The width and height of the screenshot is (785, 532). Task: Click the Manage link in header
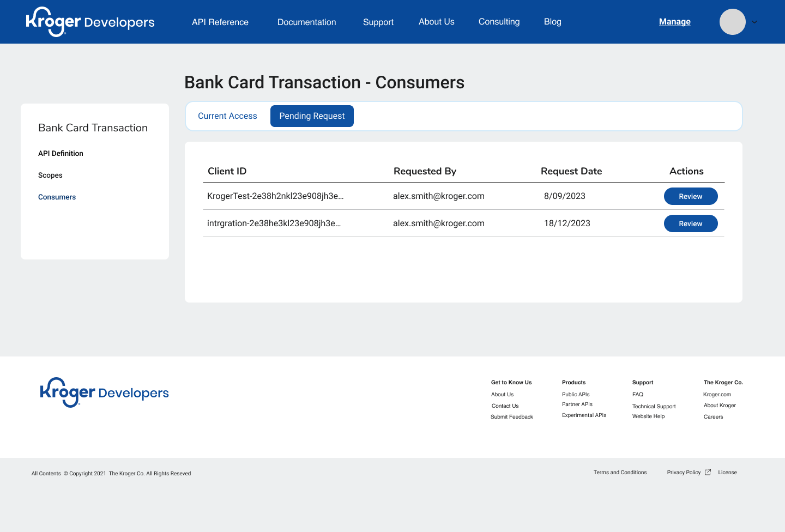675,22
